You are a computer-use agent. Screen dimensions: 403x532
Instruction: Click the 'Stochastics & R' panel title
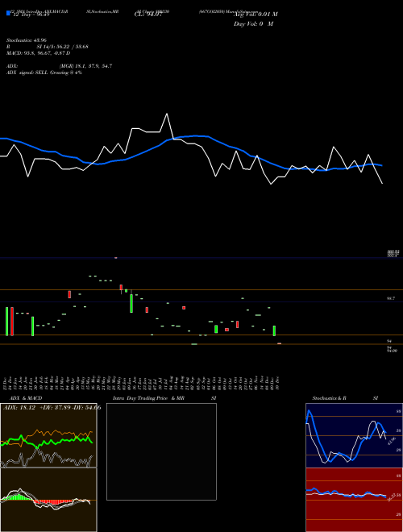(x=330, y=398)
